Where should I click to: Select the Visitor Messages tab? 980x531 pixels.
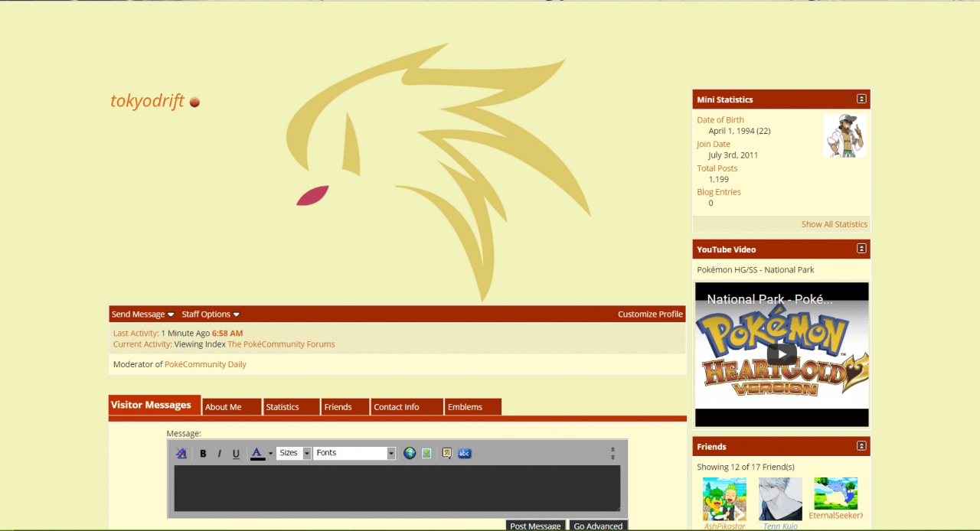(x=154, y=405)
